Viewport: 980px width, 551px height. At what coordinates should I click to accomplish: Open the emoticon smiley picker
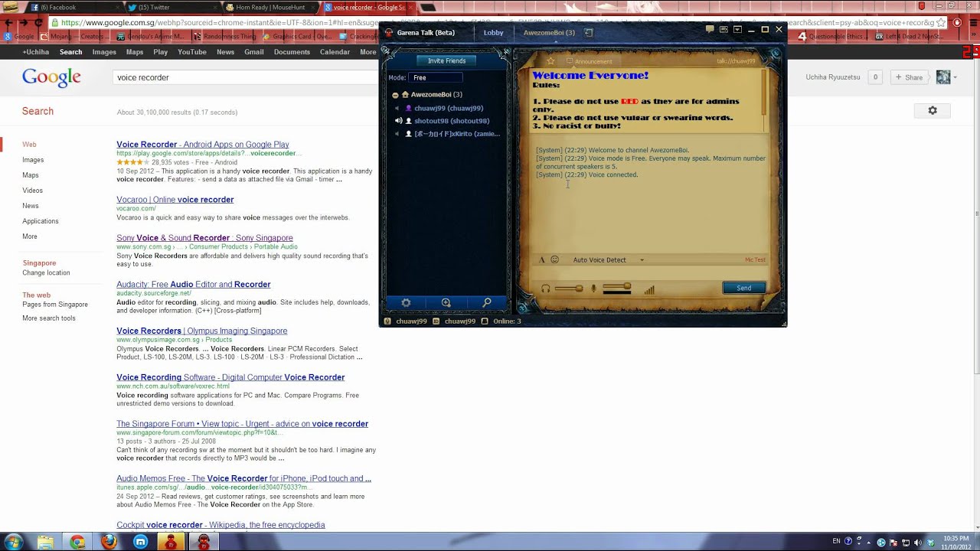pyautogui.click(x=555, y=260)
